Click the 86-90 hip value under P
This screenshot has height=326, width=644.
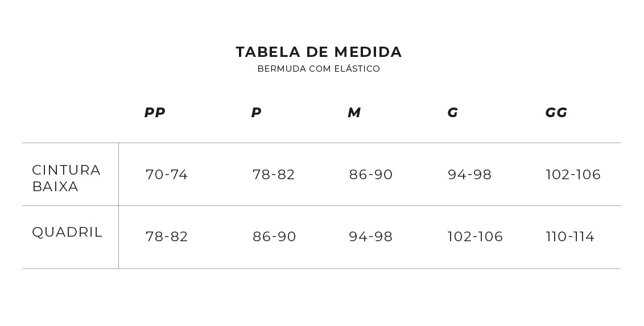coord(274,237)
